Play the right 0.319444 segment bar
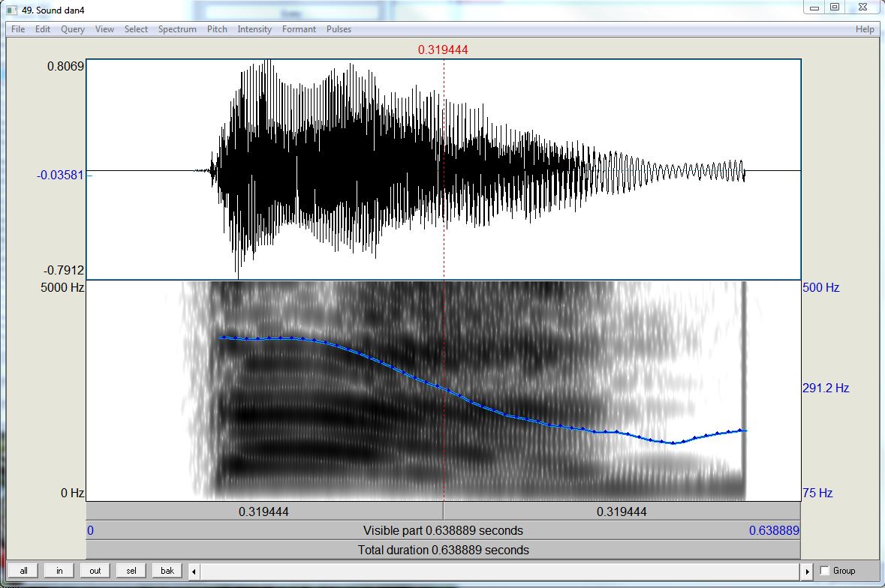The image size is (885, 588). [x=622, y=511]
